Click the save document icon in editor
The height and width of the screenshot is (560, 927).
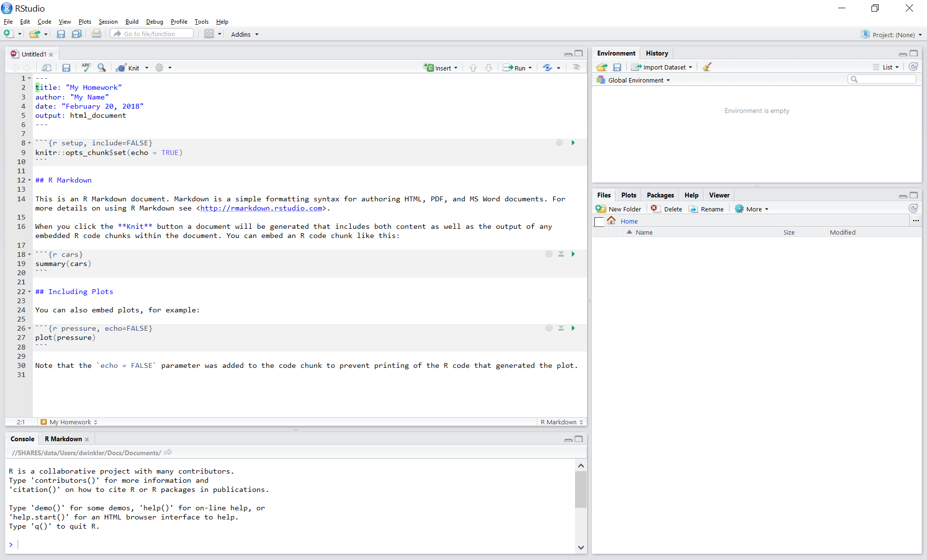click(67, 68)
